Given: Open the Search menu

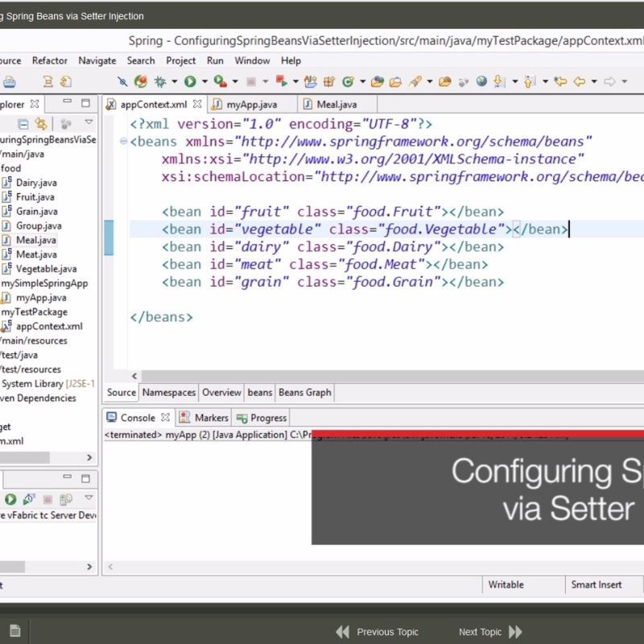Looking at the screenshot, I should [x=141, y=61].
